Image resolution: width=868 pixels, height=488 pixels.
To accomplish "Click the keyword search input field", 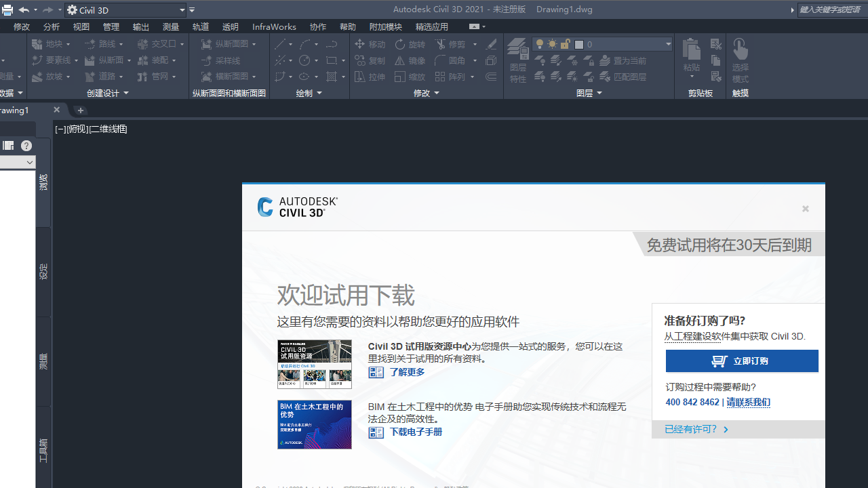I will 833,10.
